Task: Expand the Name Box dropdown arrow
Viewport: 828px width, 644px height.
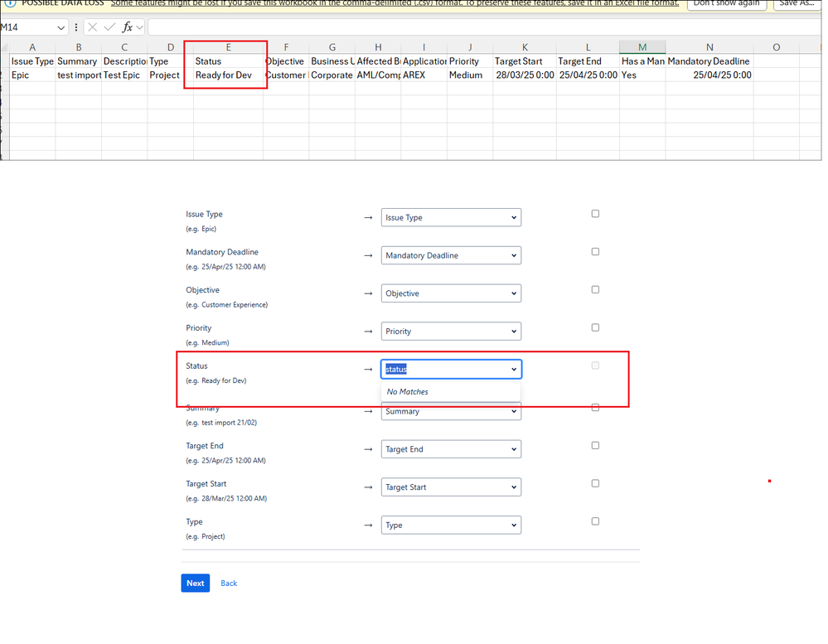Action: (61, 27)
